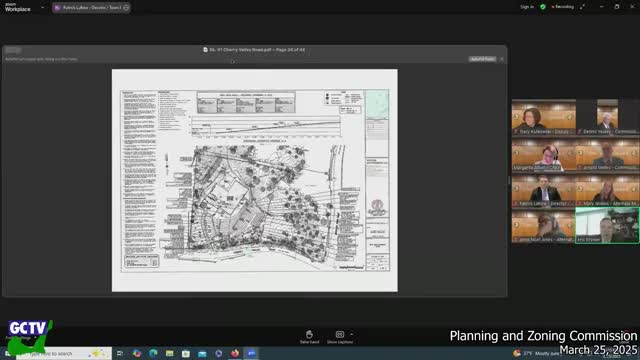Open Microsoft Edge from the taskbar

coord(153,353)
